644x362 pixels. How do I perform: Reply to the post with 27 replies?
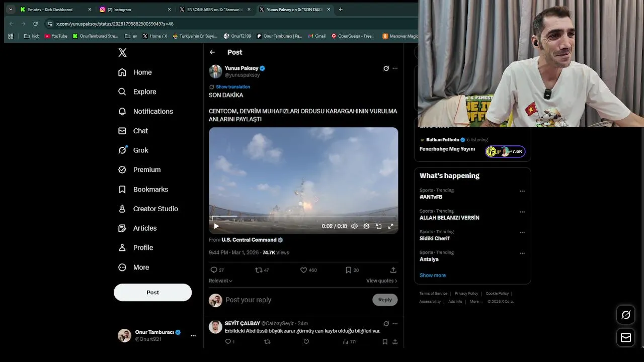point(217,270)
